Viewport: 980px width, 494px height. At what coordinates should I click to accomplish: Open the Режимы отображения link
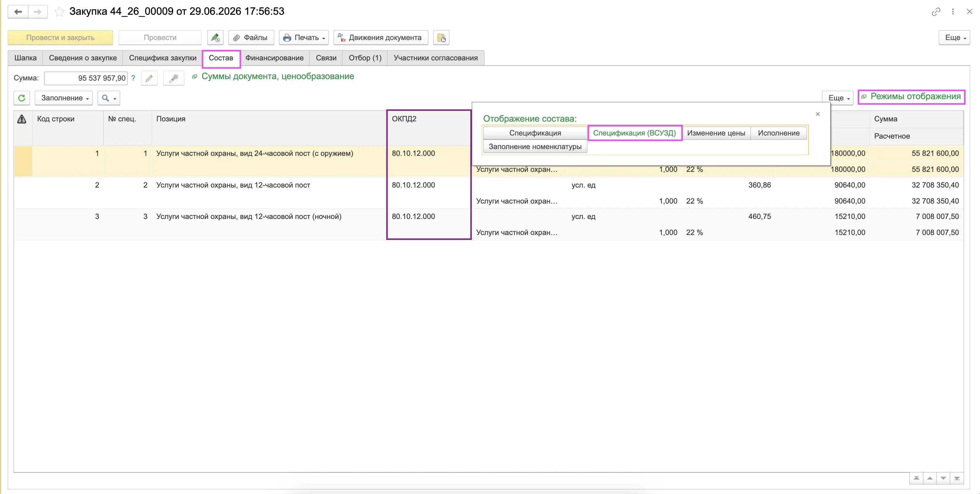click(915, 97)
